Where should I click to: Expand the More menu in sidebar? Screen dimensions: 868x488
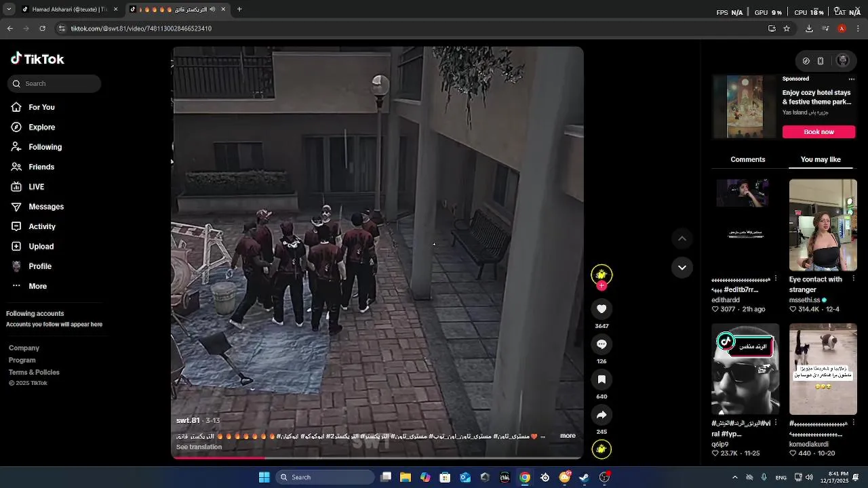pyautogui.click(x=37, y=286)
